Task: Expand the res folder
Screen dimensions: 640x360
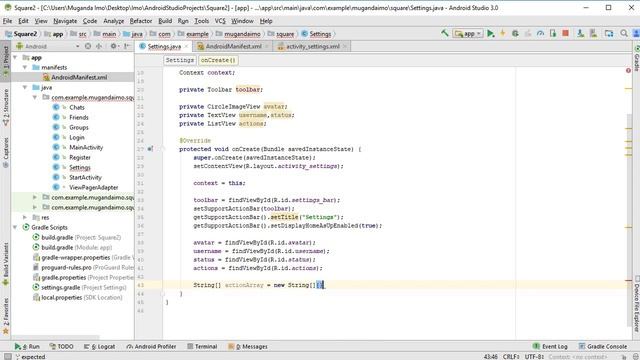Action: pyautogui.click(x=25, y=218)
